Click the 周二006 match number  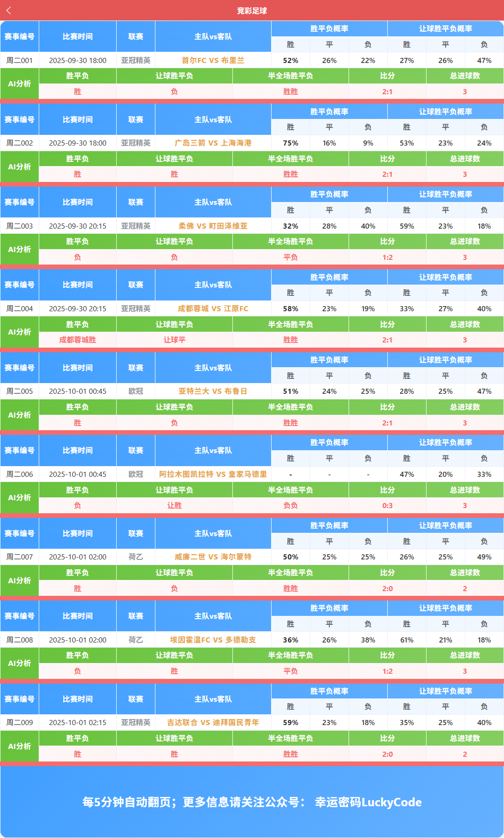click(x=20, y=474)
